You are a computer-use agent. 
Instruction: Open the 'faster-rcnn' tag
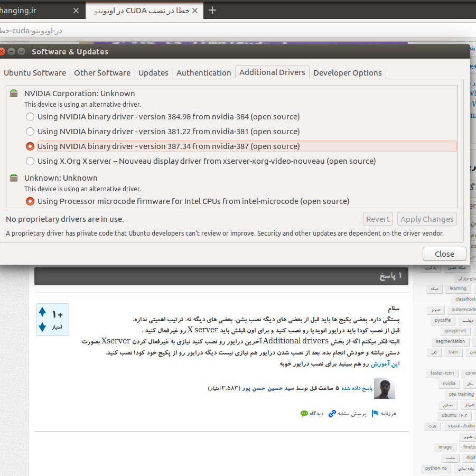[x=442, y=373]
